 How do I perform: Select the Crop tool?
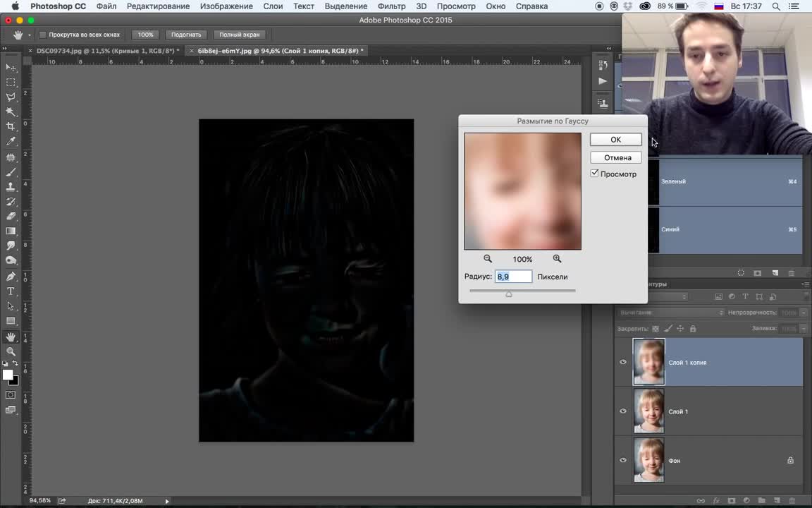coord(11,126)
